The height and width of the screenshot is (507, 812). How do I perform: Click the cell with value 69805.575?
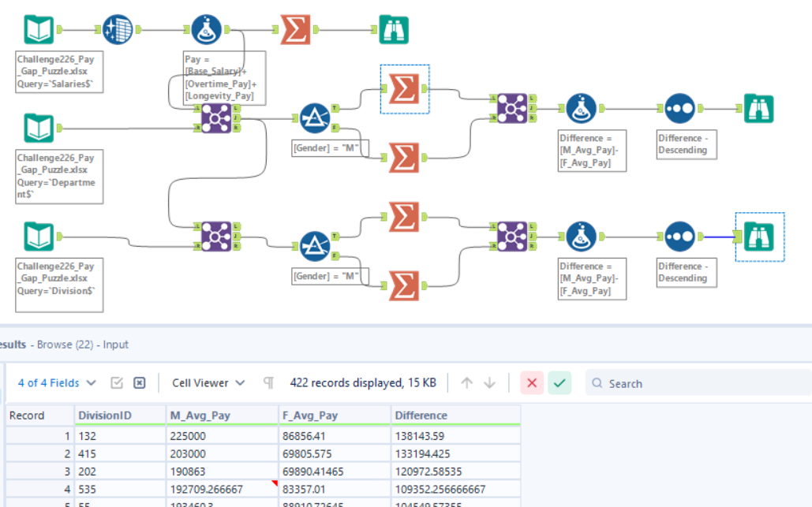335,453
